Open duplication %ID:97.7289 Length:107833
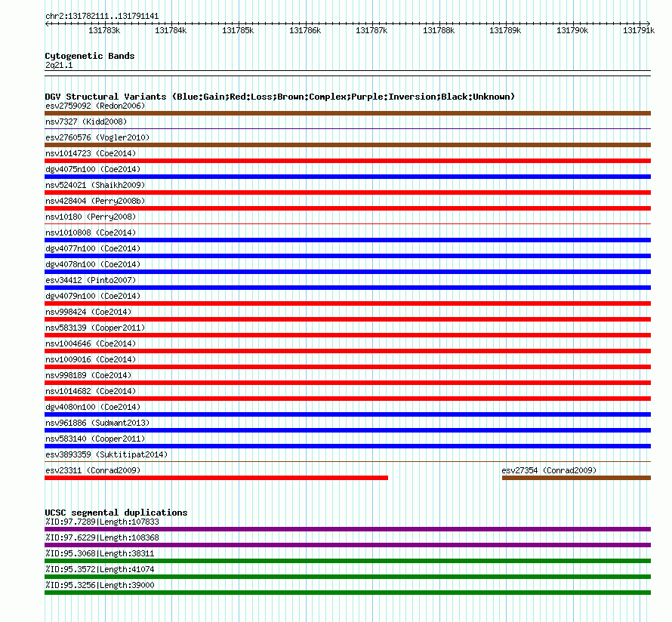This screenshot has height=622, width=672. pyautogui.click(x=102, y=522)
